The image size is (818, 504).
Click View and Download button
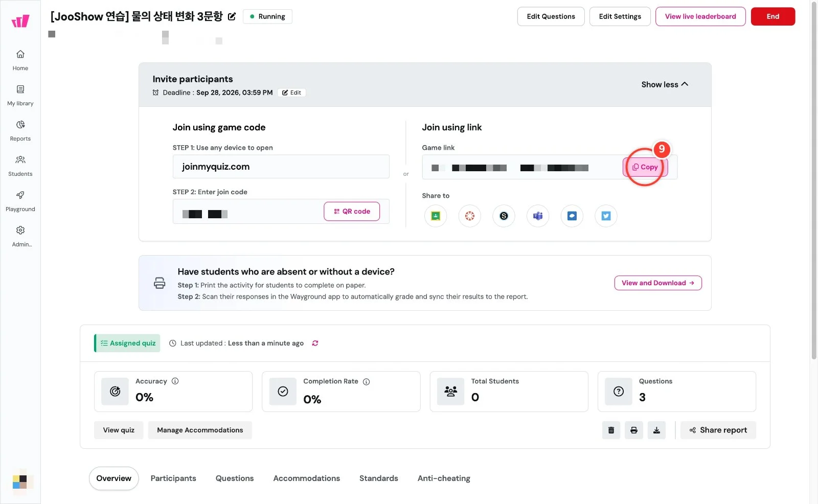tap(658, 283)
